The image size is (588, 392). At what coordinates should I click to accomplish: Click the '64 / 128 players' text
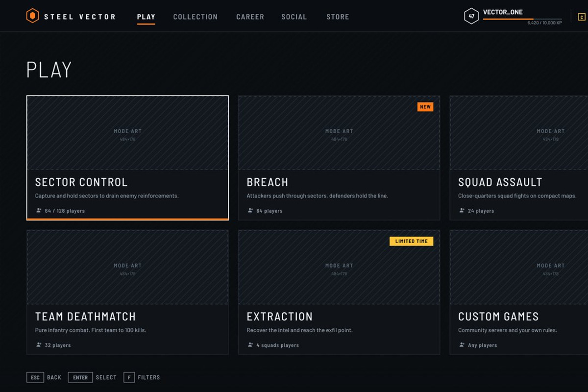click(x=65, y=211)
